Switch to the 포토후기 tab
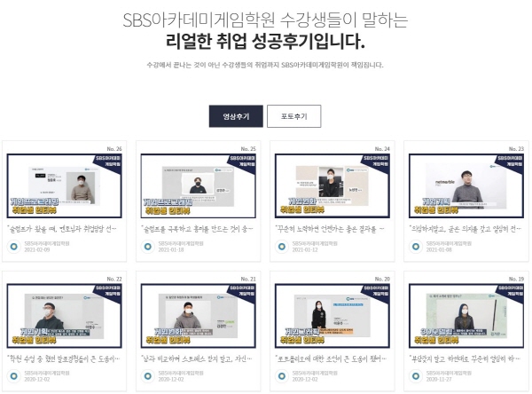532x394 pixels. pos(293,116)
